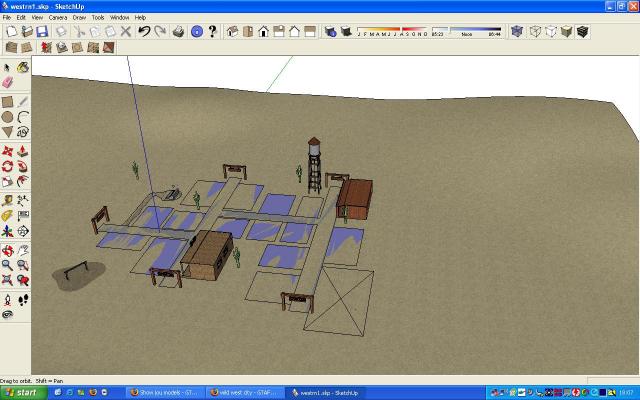This screenshot has height=400, width=640.
Task: Select the Rectangle drawing tool
Action: [x=8, y=101]
